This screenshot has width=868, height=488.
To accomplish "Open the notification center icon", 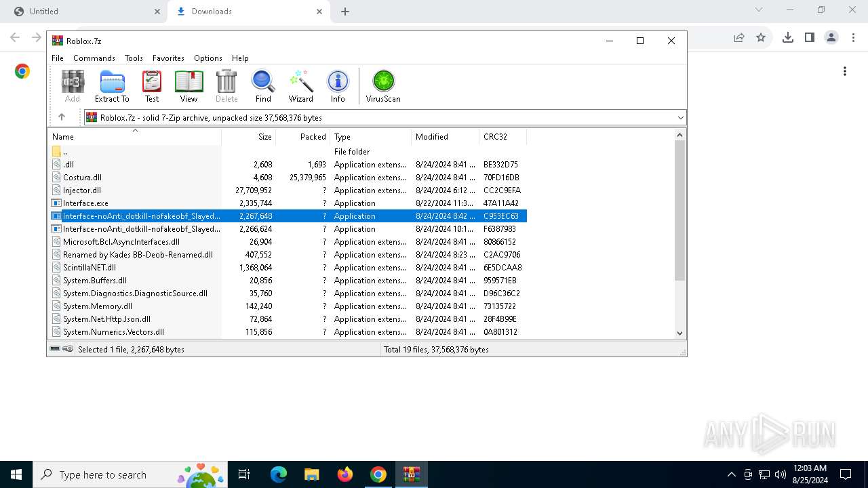I will point(846,474).
